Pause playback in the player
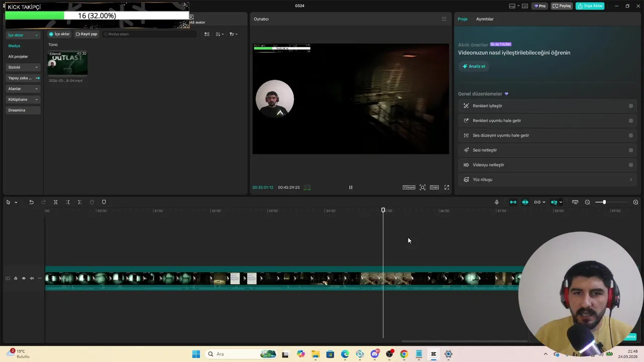This screenshot has height=362, width=644. coord(351,188)
